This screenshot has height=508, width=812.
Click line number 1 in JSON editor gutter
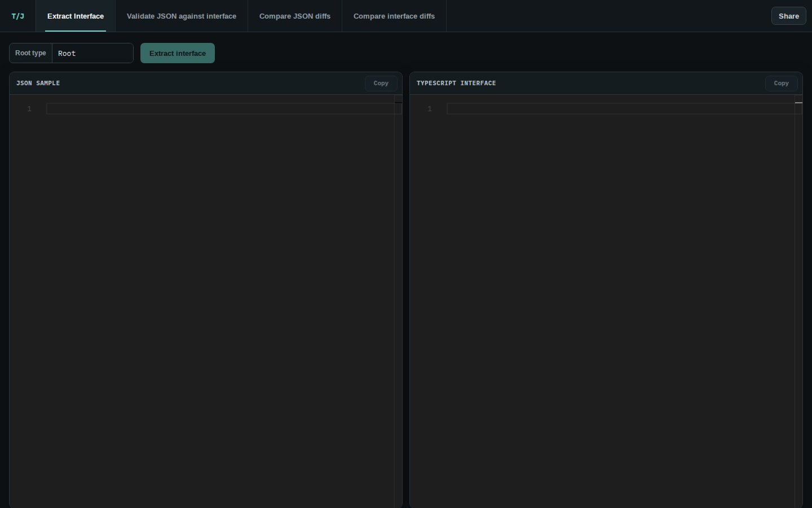pyautogui.click(x=29, y=108)
